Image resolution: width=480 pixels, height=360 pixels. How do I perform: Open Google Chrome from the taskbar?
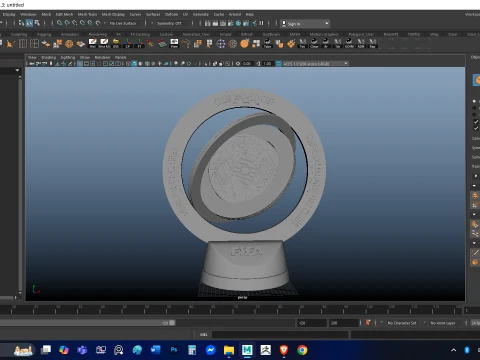click(x=302, y=350)
